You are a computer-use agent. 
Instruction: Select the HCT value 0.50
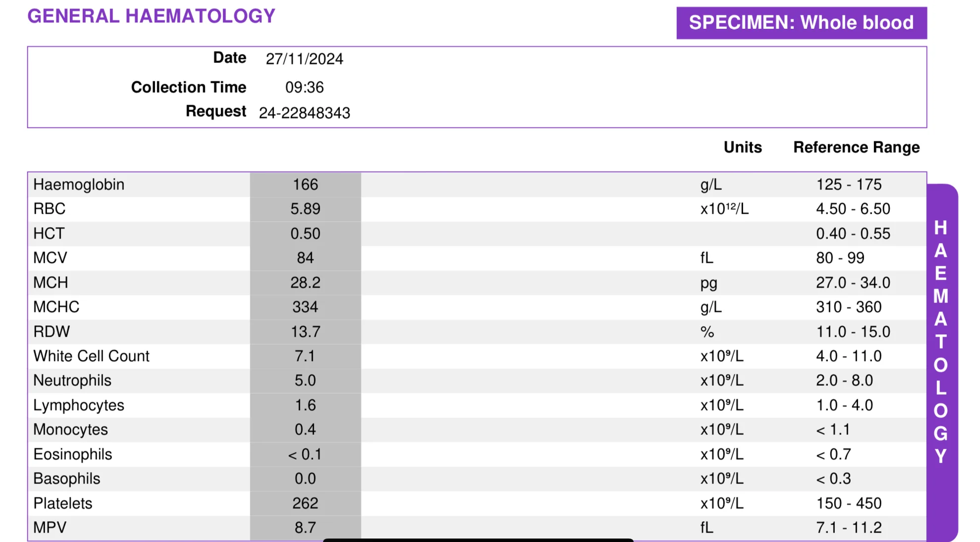tap(305, 234)
